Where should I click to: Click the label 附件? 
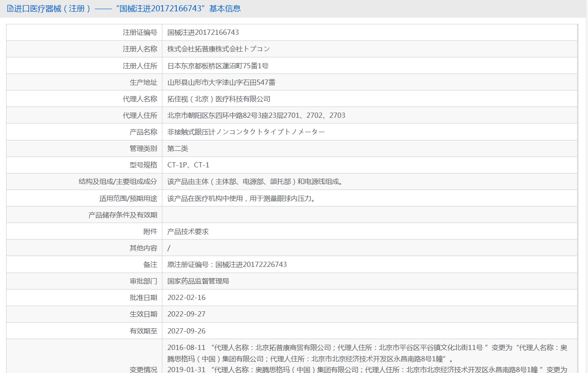150,231
